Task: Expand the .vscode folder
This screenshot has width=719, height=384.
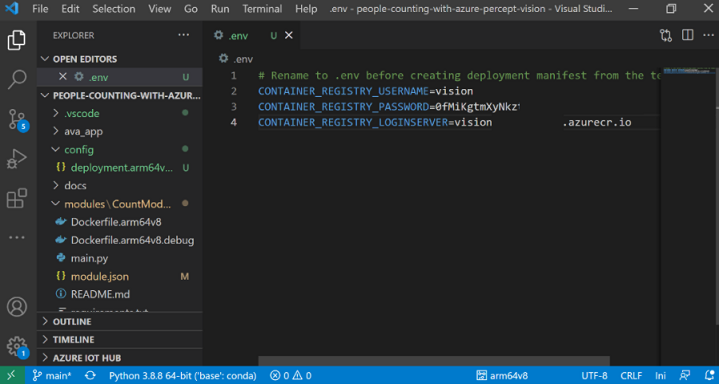Action: [x=120, y=113]
